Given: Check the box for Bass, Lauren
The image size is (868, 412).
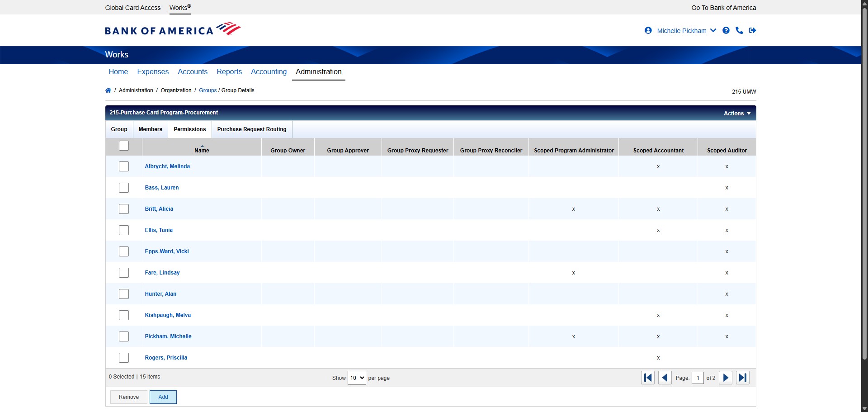Looking at the screenshot, I should point(124,188).
